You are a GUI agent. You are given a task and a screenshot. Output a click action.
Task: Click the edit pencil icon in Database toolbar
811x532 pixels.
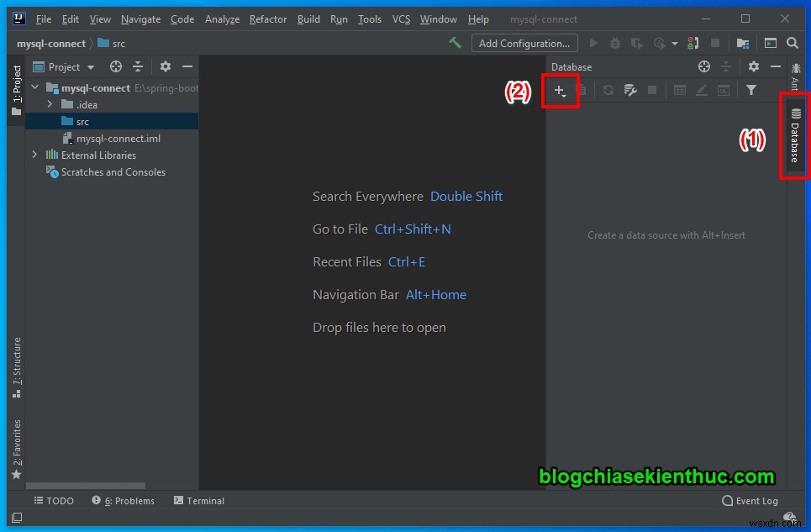[x=702, y=91]
